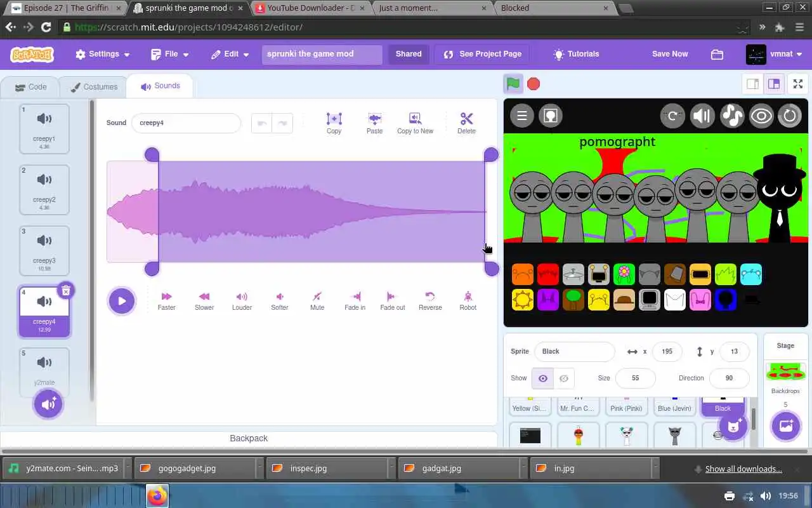Image resolution: width=812 pixels, height=508 pixels.
Task: Click the speaker volume button on the stage
Action: pyautogui.click(x=702, y=116)
